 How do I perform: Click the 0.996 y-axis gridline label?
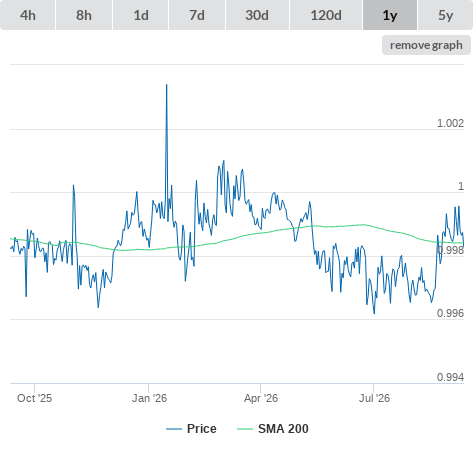click(x=450, y=313)
